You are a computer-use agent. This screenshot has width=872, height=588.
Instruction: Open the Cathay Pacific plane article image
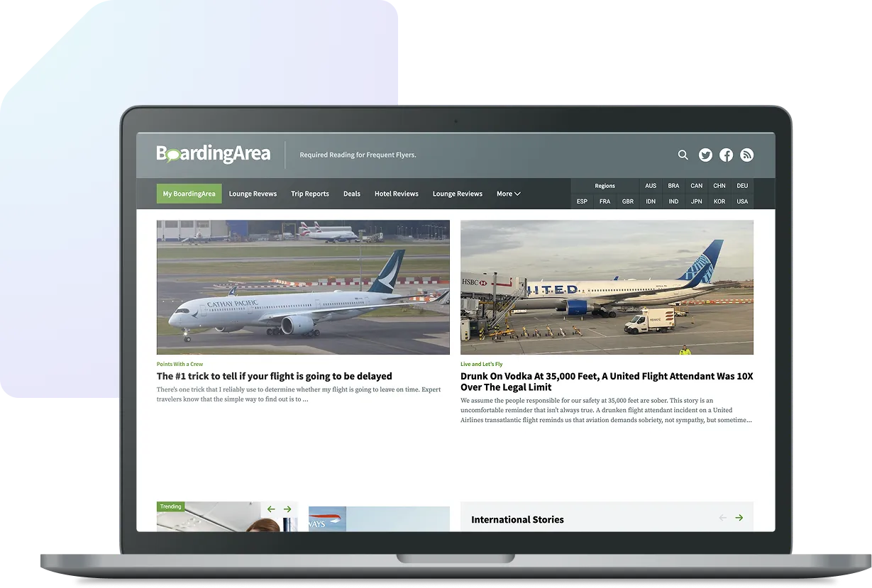point(303,287)
